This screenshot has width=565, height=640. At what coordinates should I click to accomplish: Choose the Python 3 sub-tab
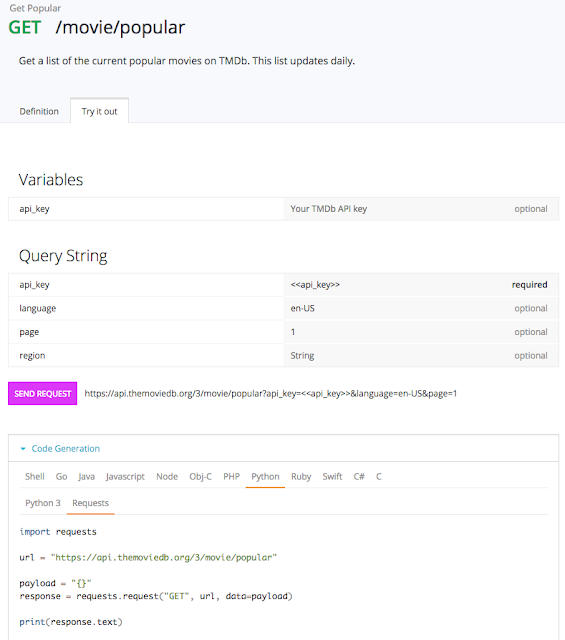(43, 503)
